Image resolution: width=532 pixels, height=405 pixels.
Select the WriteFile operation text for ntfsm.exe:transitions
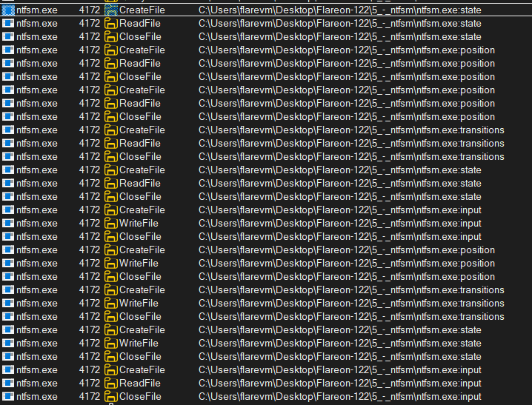tap(139, 304)
